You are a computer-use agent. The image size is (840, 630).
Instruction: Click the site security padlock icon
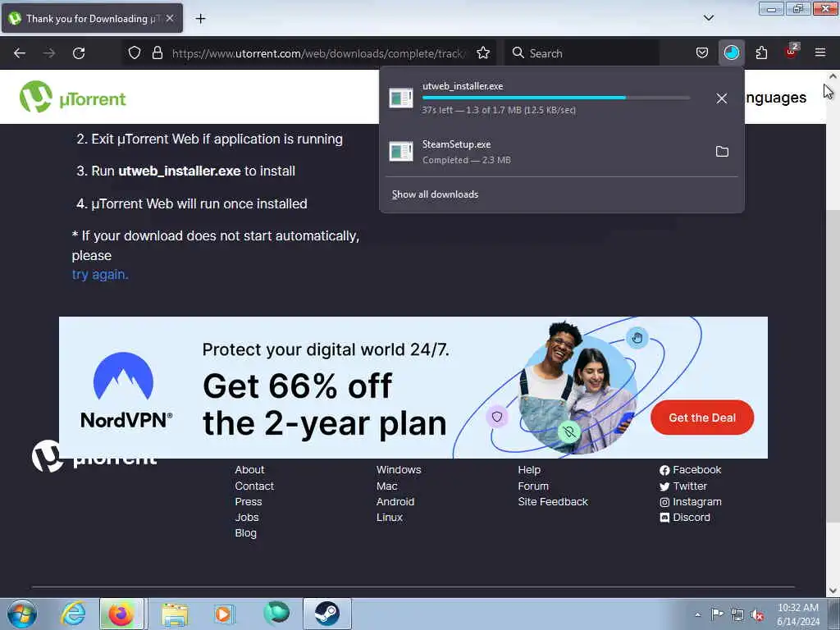[x=157, y=53]
